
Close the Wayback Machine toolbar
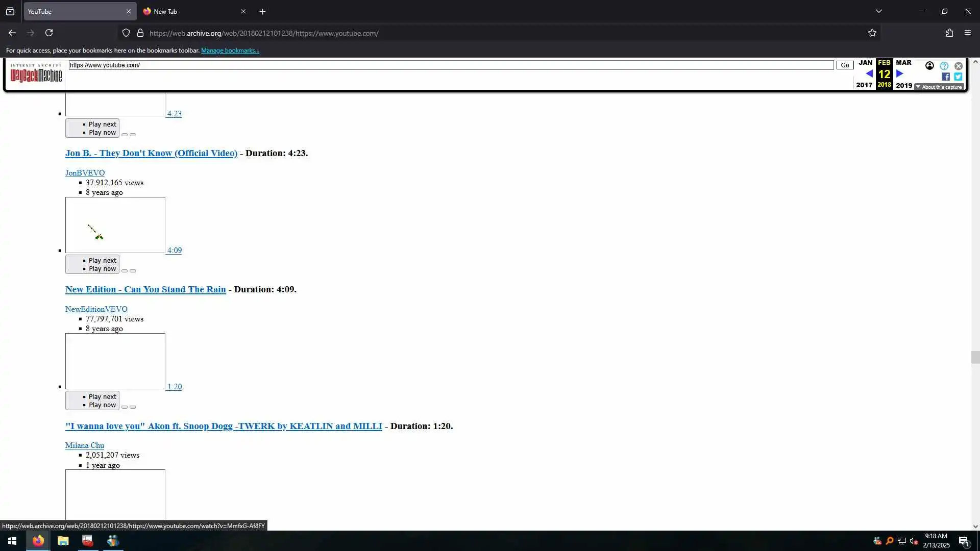click(959, 66)
